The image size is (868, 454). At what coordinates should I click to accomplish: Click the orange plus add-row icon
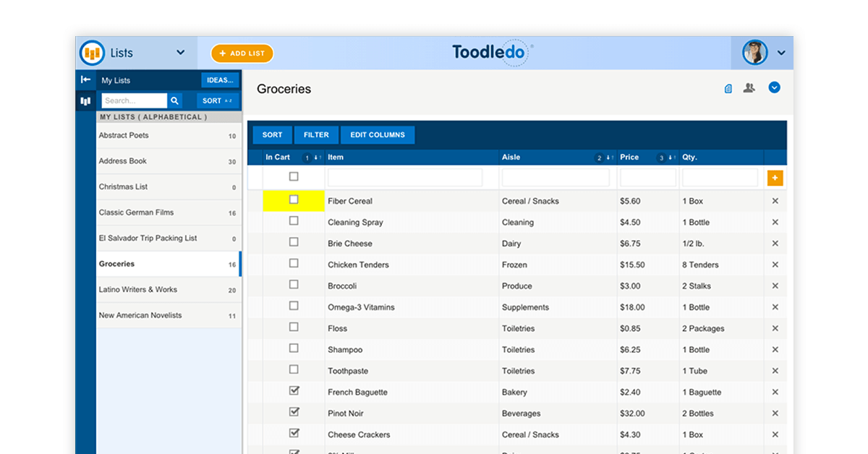(x=775, y=178)
